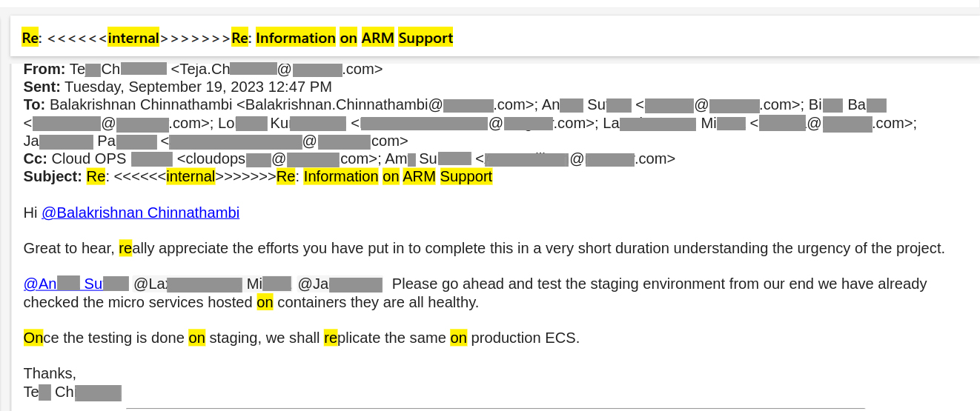The image size is (980, 411).
Task: Click the blue @An Su mention link
Action: pos(76,284)
